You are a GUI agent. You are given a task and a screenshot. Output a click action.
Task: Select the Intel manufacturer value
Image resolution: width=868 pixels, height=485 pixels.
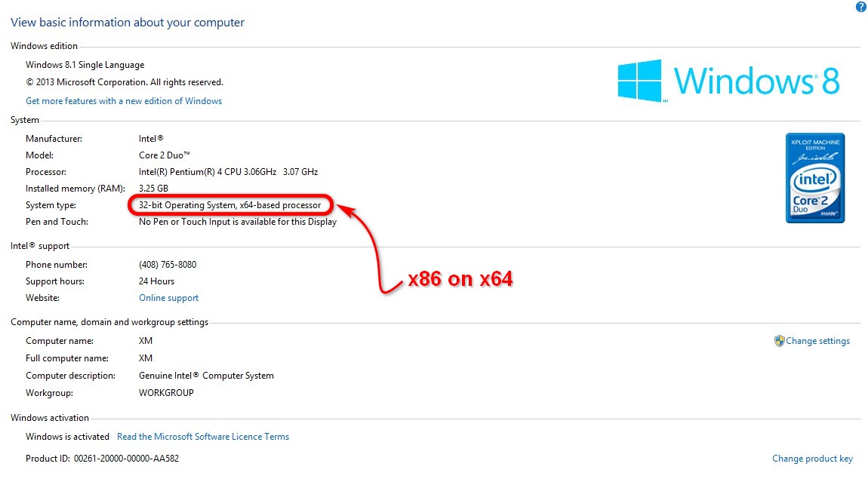coord(150,139)
